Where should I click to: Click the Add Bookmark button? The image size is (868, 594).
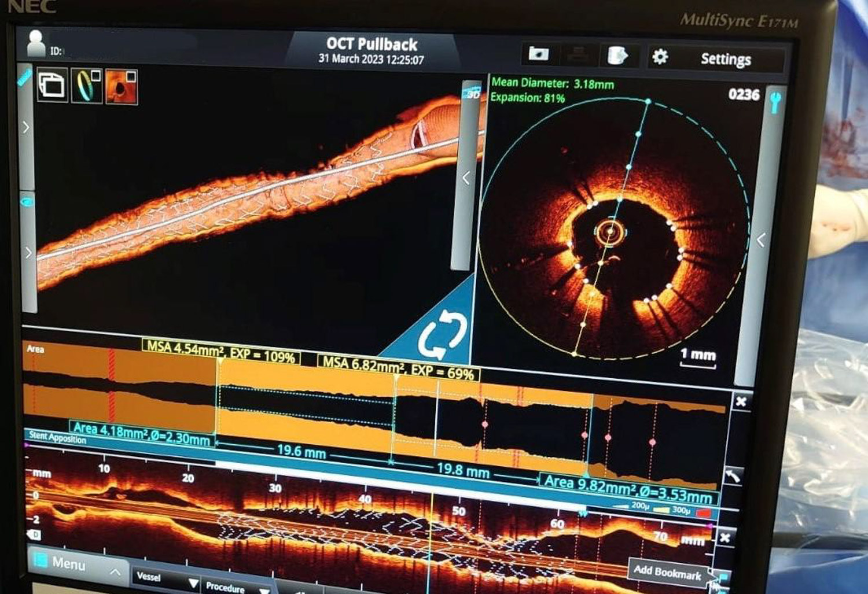tap(667, 571)
